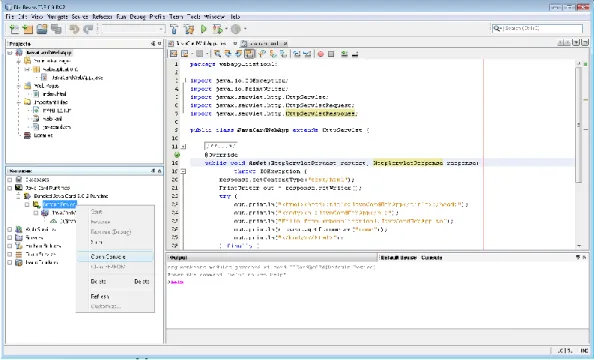Run the project with green arrow
The image size is (594, 360).
[204, 29]
